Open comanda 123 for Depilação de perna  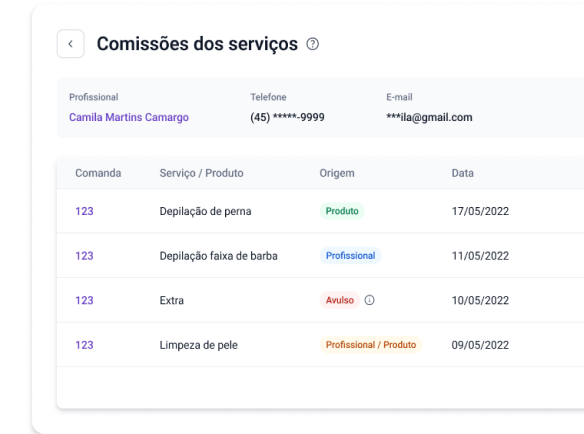(84, 211)
